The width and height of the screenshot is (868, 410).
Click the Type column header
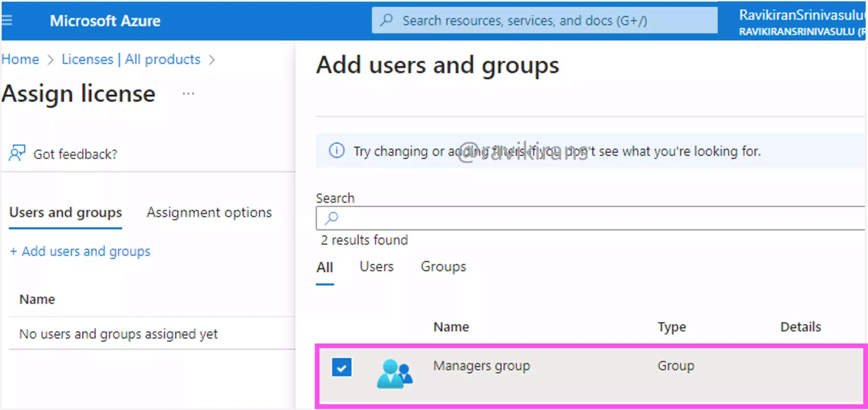pos(672,327)
